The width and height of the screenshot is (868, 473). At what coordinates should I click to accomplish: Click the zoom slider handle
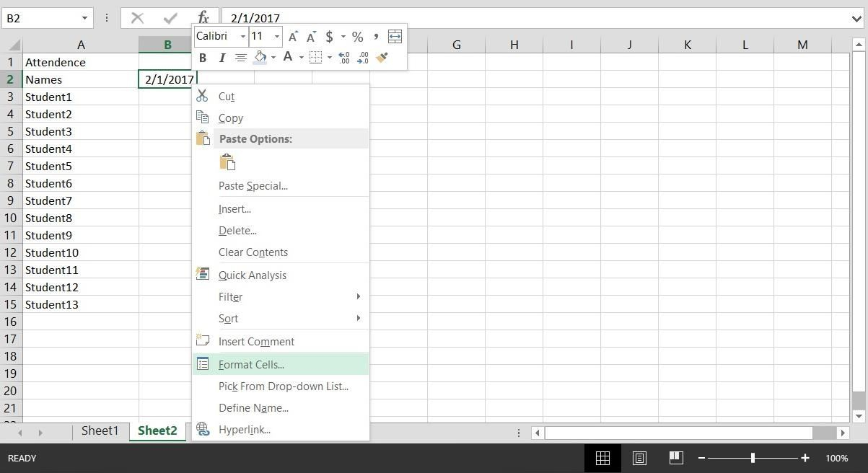tap(753, 458)
